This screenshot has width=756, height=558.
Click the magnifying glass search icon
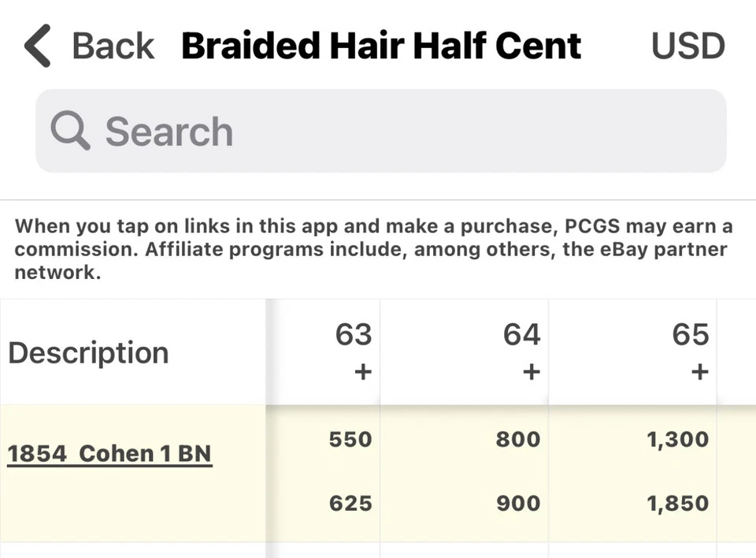[70, 130]
